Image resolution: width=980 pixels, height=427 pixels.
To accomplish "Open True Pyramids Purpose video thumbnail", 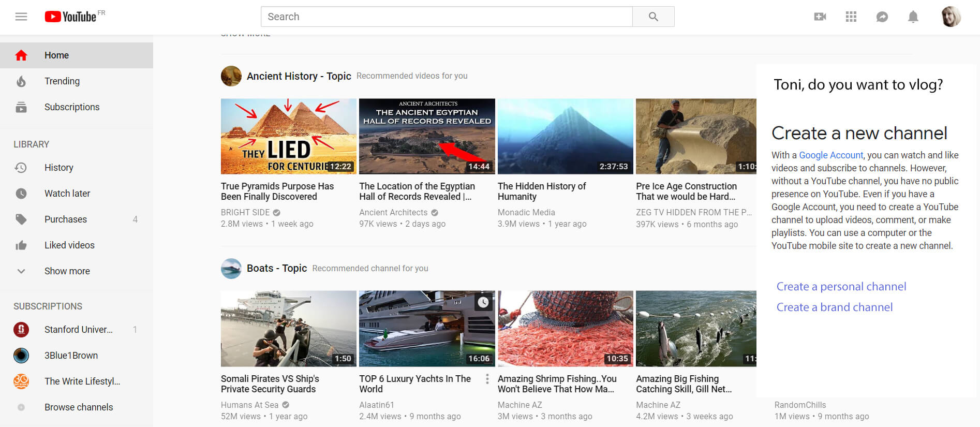I will click(x=289, y=136).
